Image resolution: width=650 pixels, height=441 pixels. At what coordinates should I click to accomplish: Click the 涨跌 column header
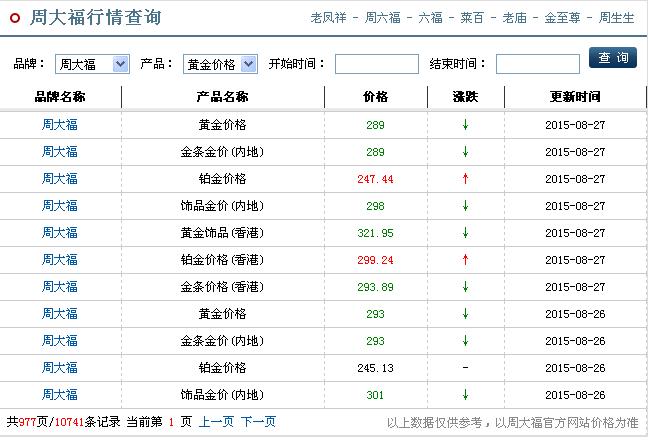point(466,97)
